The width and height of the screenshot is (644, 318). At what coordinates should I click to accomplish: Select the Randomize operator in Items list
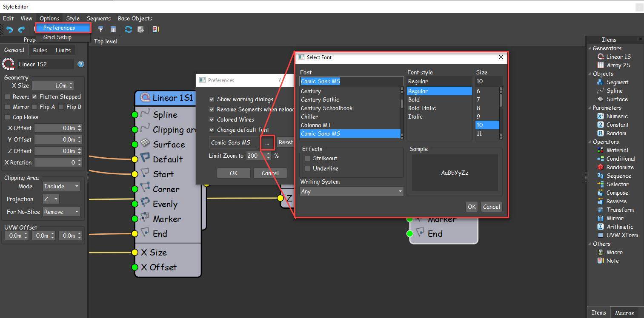point(620,167)
